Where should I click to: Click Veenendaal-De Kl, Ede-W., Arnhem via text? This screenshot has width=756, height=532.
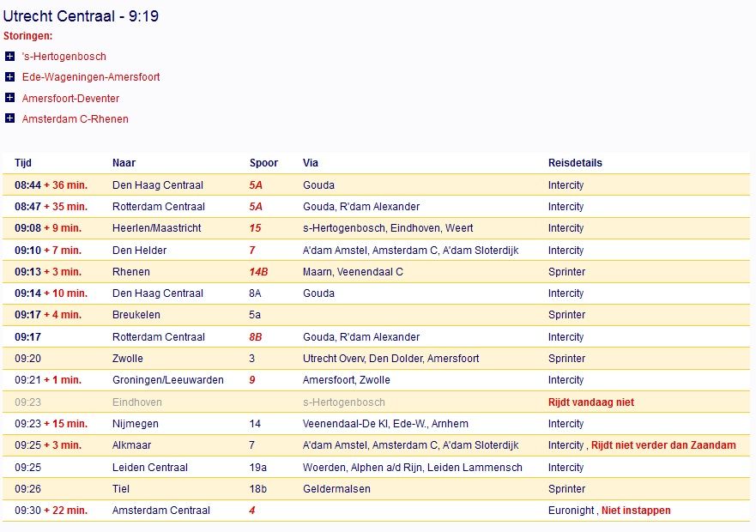385,424
